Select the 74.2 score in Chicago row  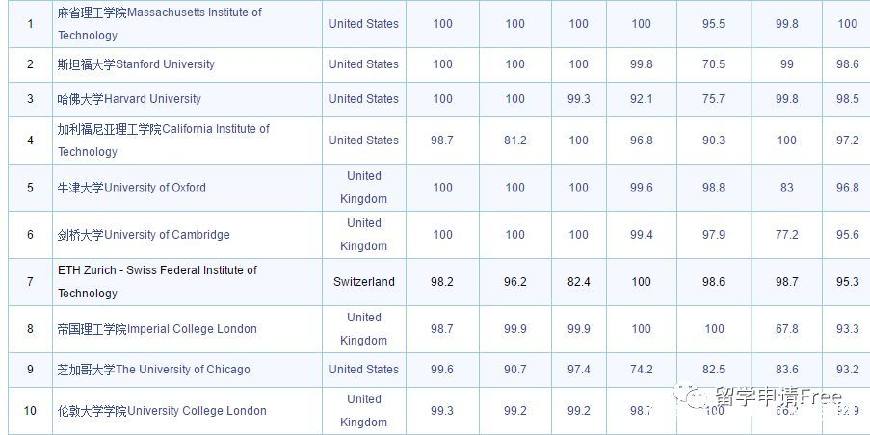point(641,370)
